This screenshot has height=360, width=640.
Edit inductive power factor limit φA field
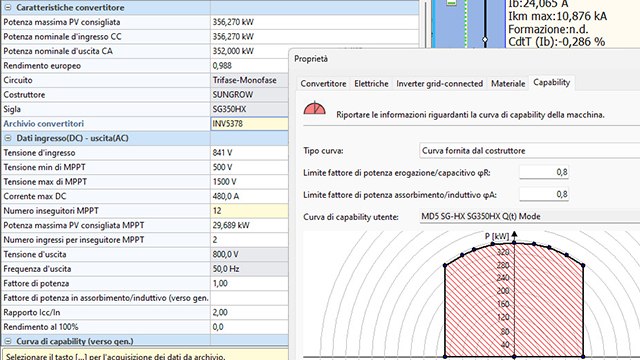coord(544,194)
